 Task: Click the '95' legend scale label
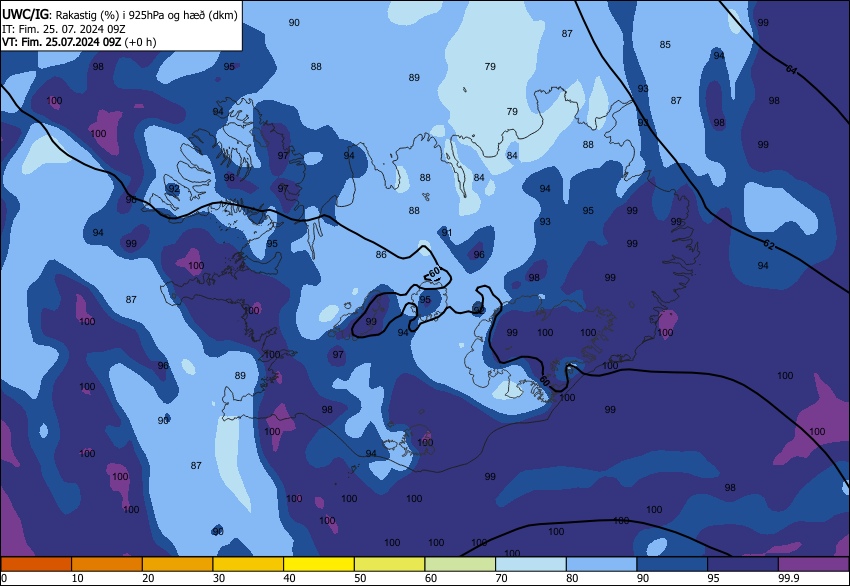[713, 578]
